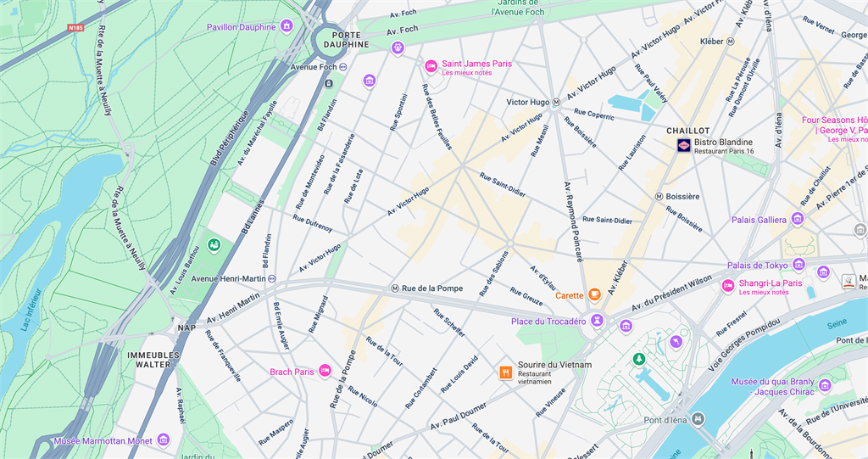This screenshot has width=868, height=459.
Task: Click the Pavillon Dauphine purple pin icon
Action: pos(287,26)
